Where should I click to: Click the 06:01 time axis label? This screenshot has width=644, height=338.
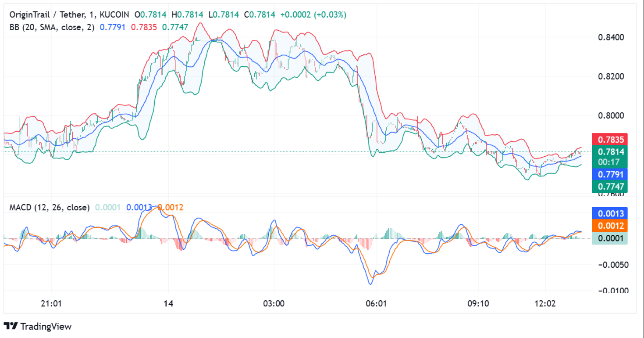(x=377, y=303)
